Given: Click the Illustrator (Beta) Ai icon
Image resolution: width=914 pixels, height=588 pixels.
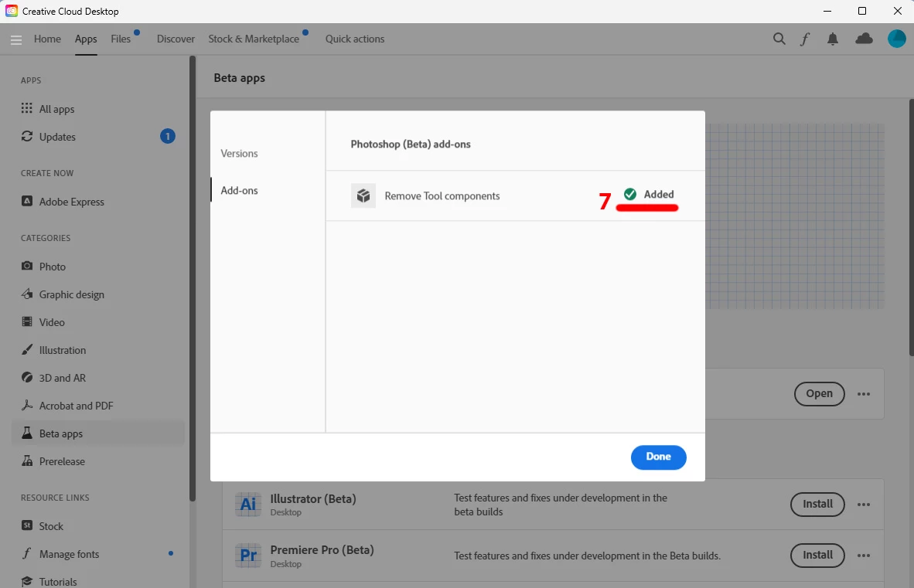Looking at the screenshot, I should pyautogui.click(x=248, y=505).
